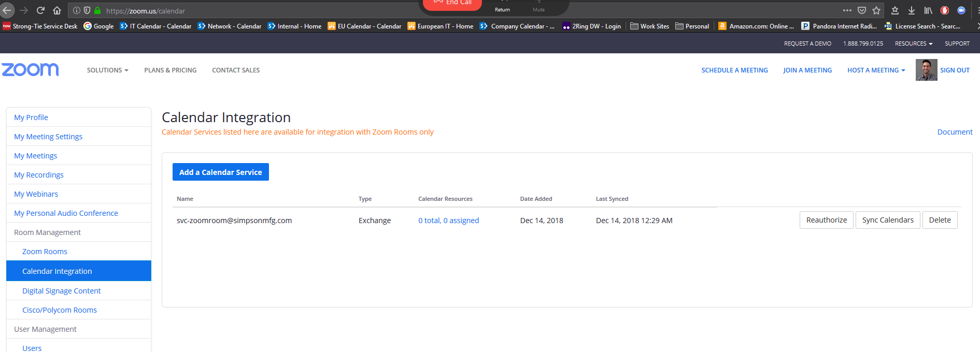Go to My Meetings
This screenshot has width=980, height=352.
(x=79, y=156)
